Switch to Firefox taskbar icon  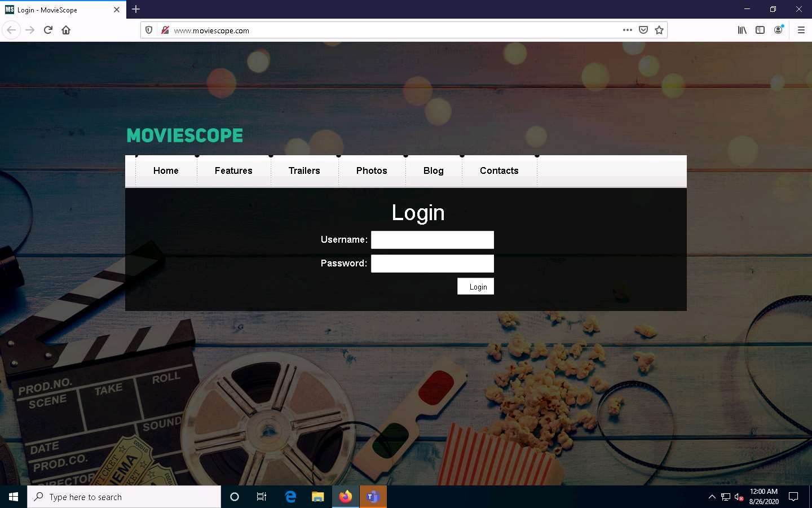pyautogui.click(x=346, y=497)
